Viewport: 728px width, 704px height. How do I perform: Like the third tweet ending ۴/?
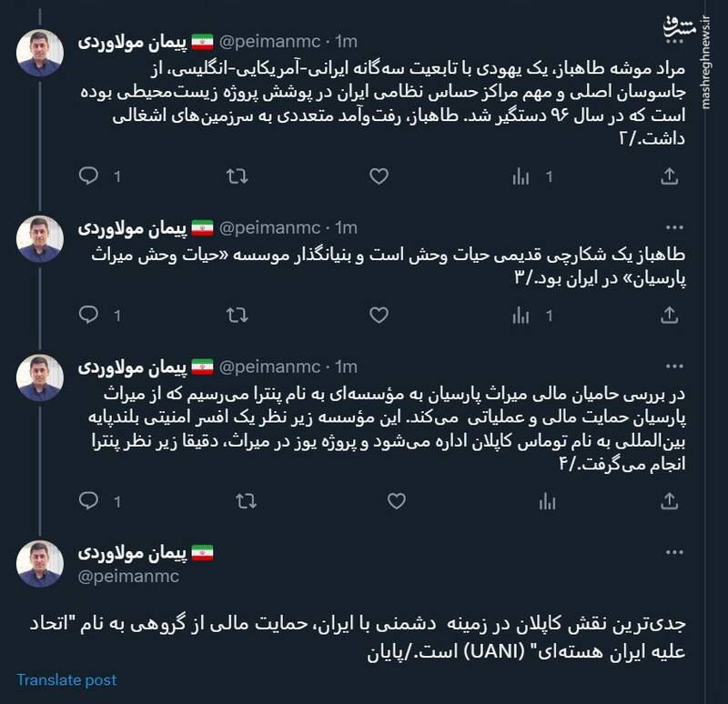(396, 500)
